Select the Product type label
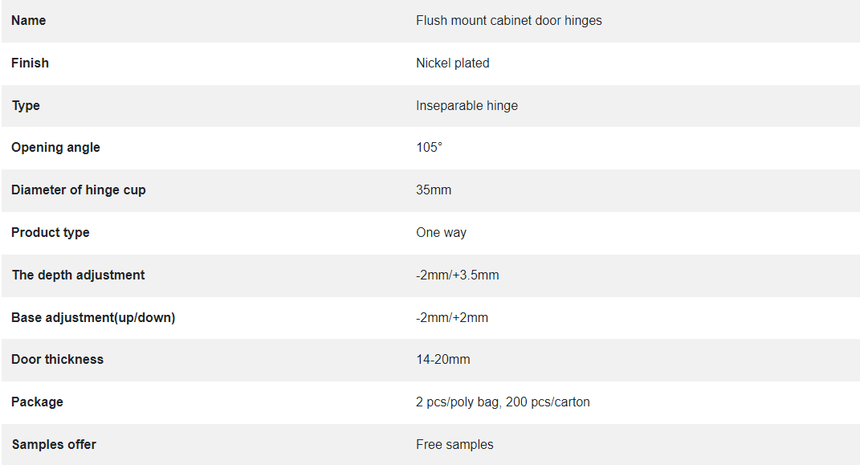This screenshot has width=860, height=465. (50, 232)
